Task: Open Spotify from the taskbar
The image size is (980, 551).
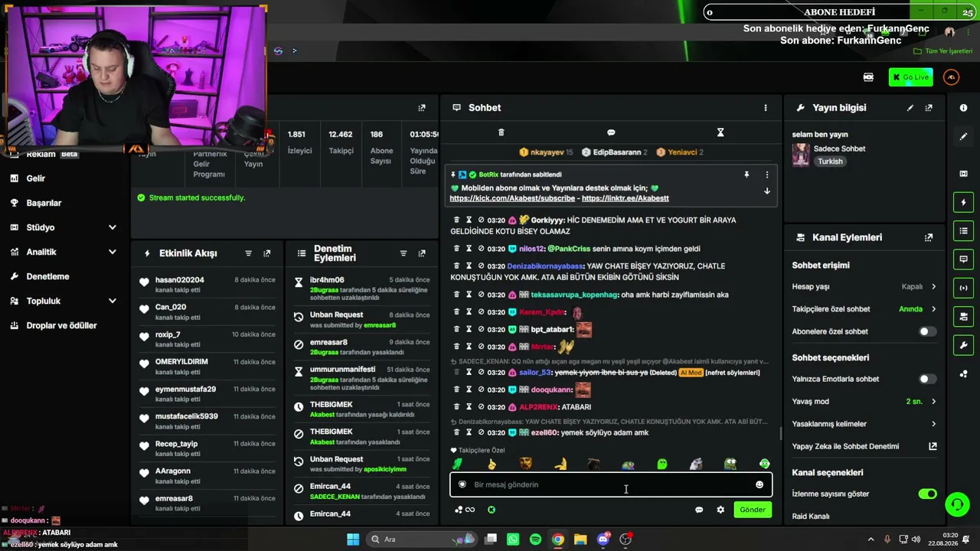Action: [535, 540]
